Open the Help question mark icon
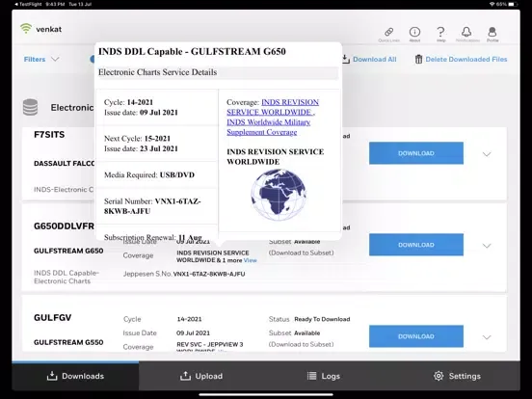Viewport: 532px width, 399px height. (440, 32)
